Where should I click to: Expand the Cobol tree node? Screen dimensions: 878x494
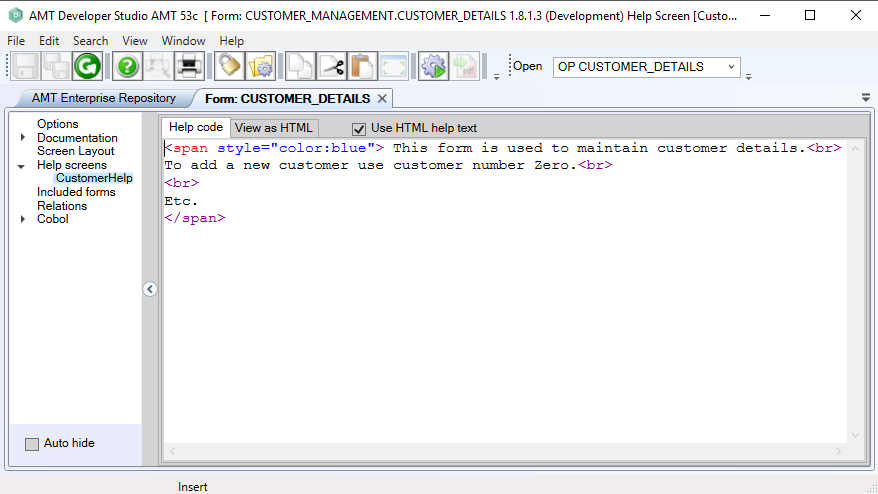point(22,219)
